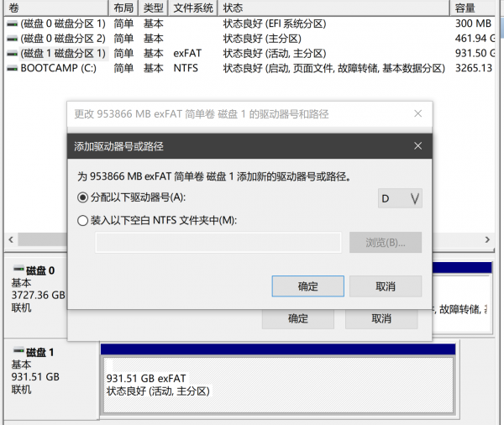
Task: Click 取消 in the background 更改驱动器号 dialog
Action: tap(381, 319)
